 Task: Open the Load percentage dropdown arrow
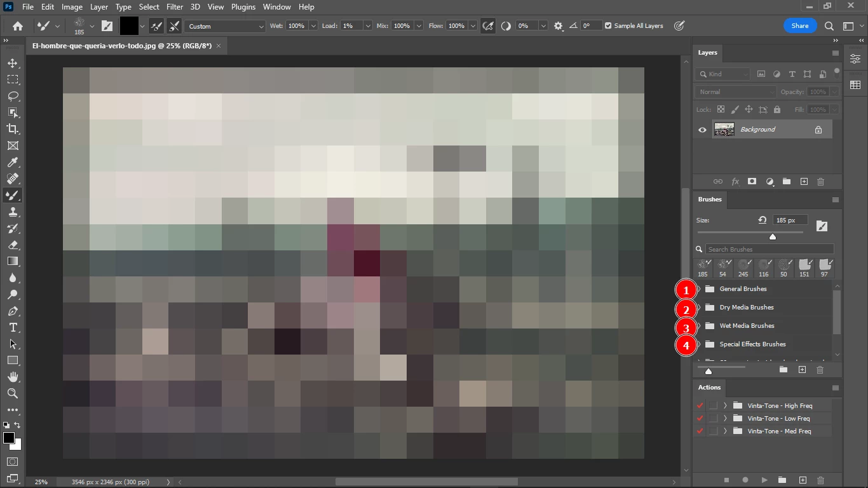pos(367,26)
